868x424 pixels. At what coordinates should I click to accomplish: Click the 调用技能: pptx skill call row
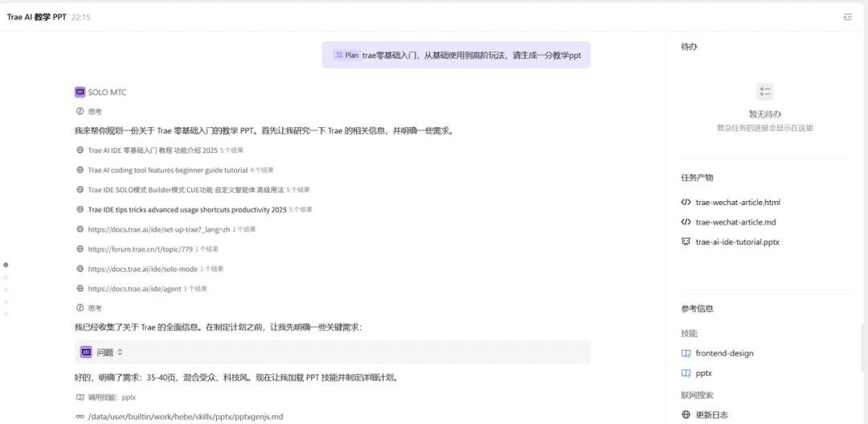[106, 397]
